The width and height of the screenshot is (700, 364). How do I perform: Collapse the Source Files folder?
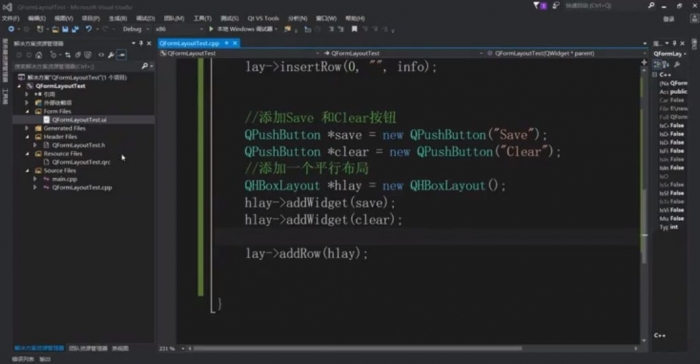27,171
